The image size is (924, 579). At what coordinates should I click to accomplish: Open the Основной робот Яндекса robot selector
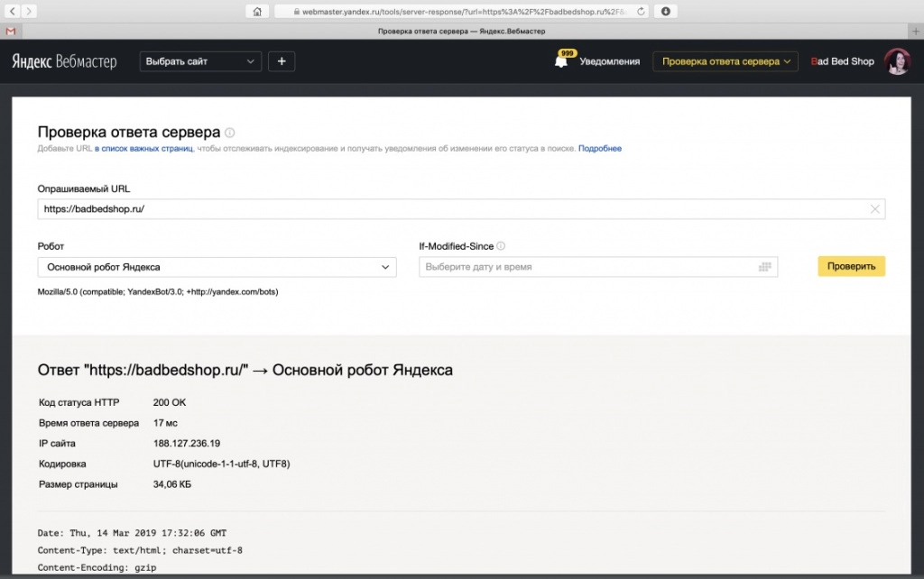217,267
